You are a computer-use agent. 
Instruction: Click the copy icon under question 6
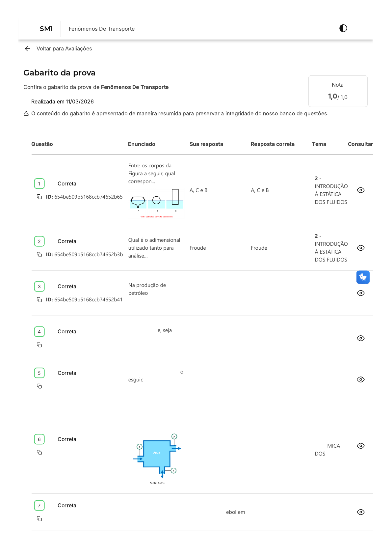[39, 453]
